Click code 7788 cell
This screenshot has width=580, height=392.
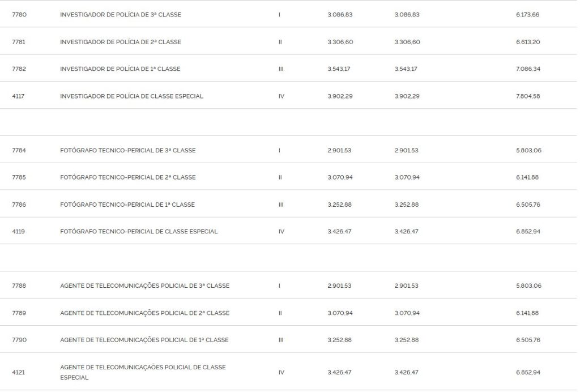coord(19,286)
